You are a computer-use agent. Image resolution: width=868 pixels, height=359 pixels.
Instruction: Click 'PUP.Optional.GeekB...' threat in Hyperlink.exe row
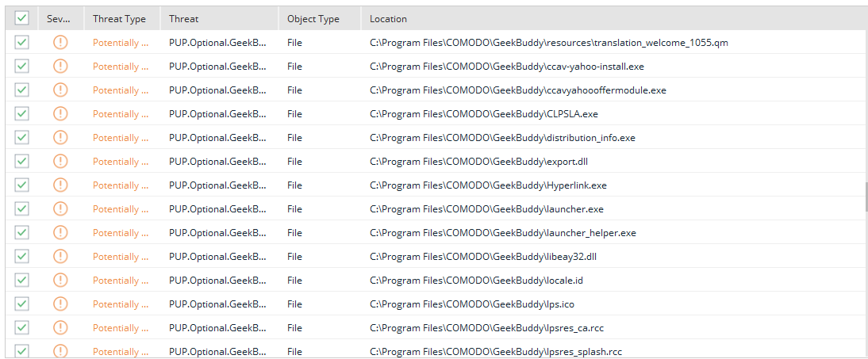tap(217, 185)
